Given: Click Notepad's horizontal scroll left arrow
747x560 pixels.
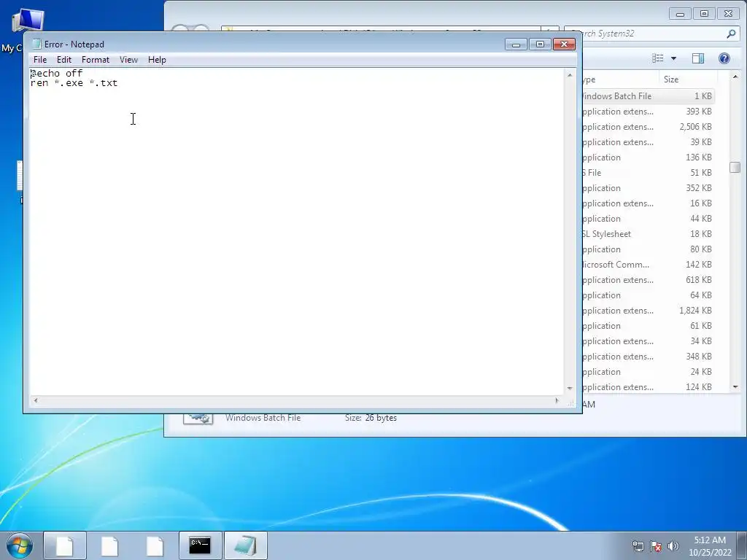Looking at the screenshot, I should click(x=35, y=400).
